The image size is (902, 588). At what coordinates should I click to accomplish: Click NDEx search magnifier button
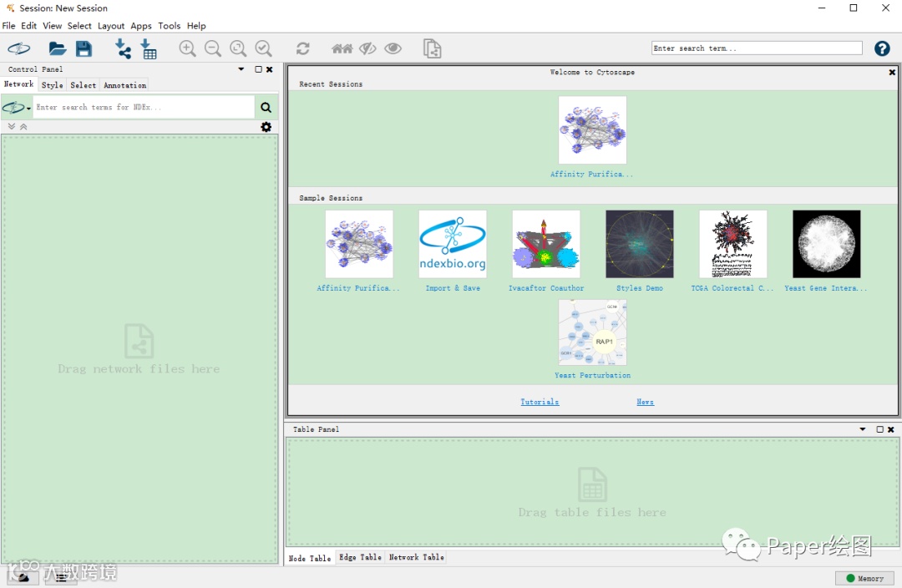coord(266,108)
